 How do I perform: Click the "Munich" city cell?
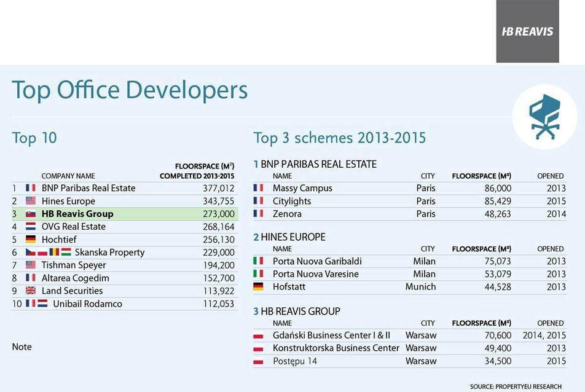click(420, 287)
